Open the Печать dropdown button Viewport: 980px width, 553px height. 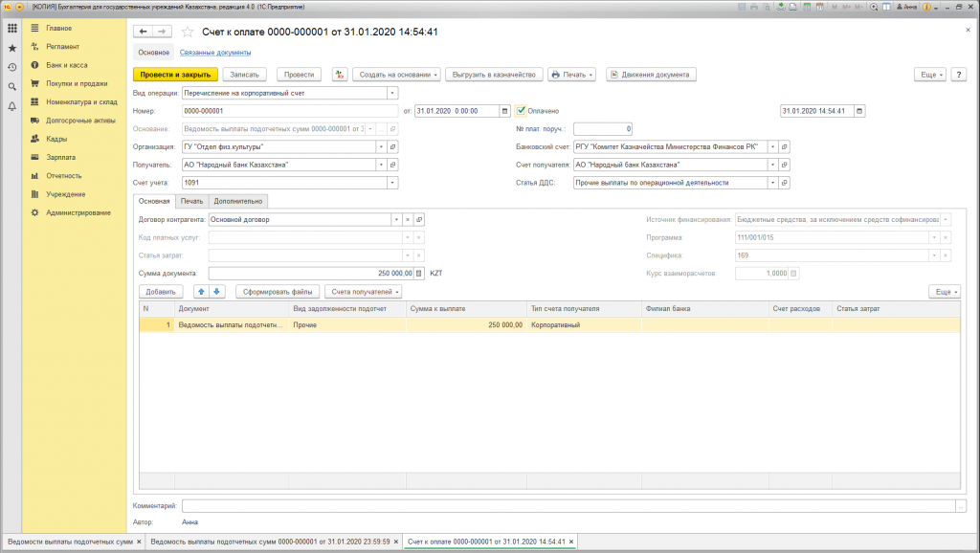coord(571,74)
